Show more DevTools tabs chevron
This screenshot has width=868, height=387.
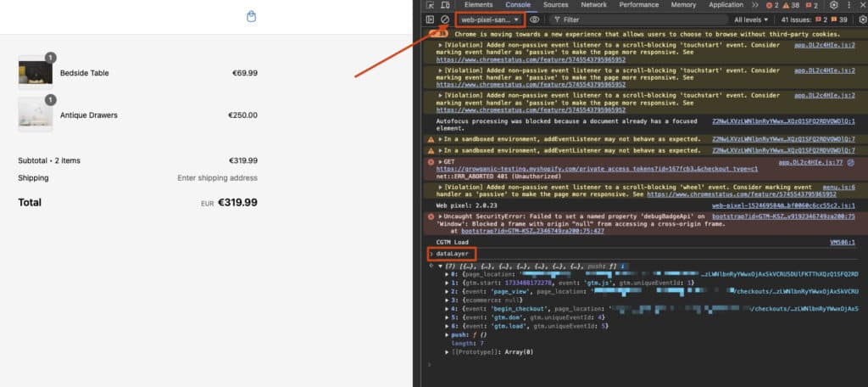tap(755, 5)
